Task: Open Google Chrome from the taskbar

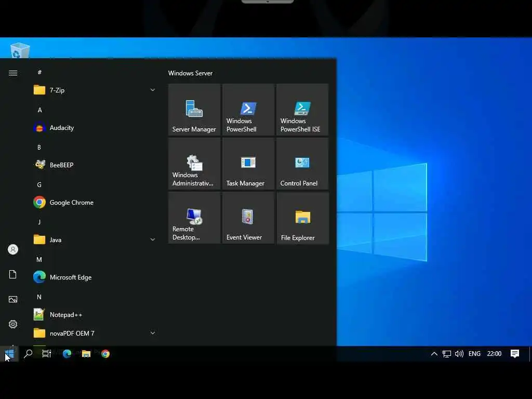Action: pyautogui.click(x=105, y=354)
